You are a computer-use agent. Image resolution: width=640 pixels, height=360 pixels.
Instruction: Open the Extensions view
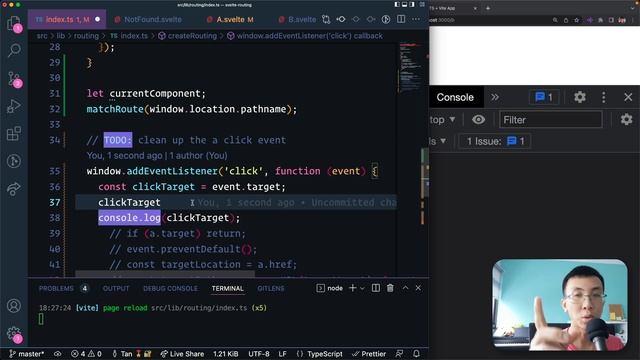[x=14, y=133]
